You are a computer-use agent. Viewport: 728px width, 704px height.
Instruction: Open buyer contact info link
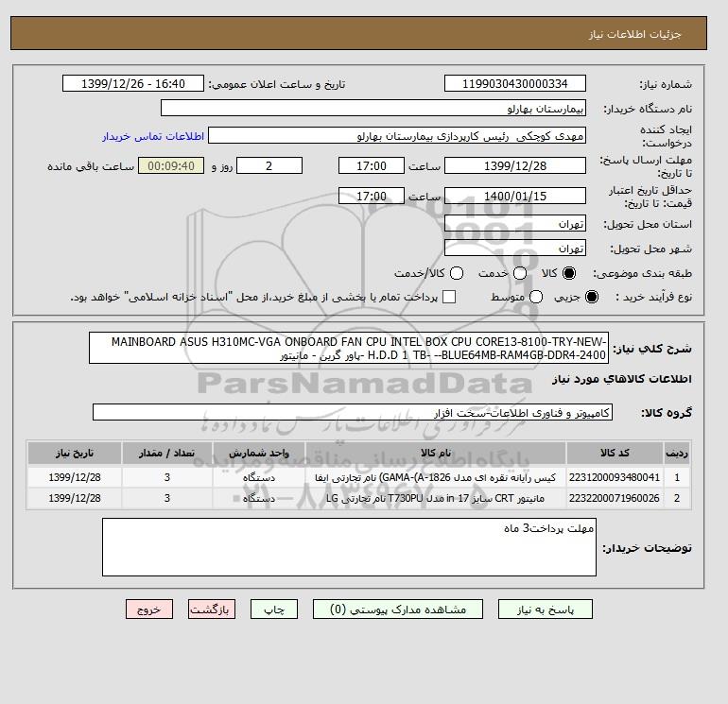click(153, 136)
